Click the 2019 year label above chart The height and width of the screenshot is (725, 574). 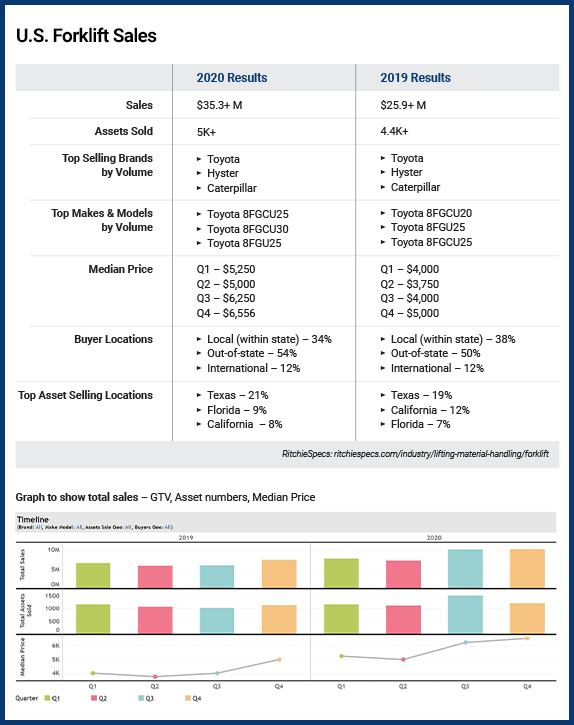[x=185, y=538]
